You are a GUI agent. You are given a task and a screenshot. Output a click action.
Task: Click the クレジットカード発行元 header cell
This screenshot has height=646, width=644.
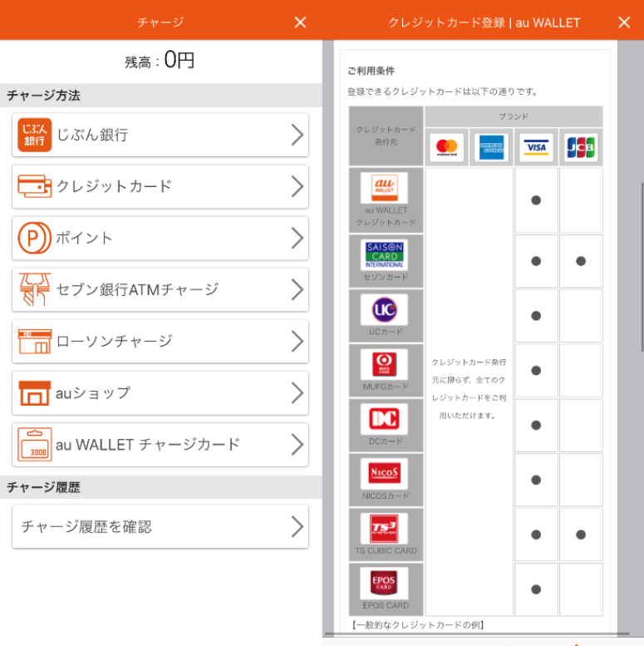click(386, 136)
